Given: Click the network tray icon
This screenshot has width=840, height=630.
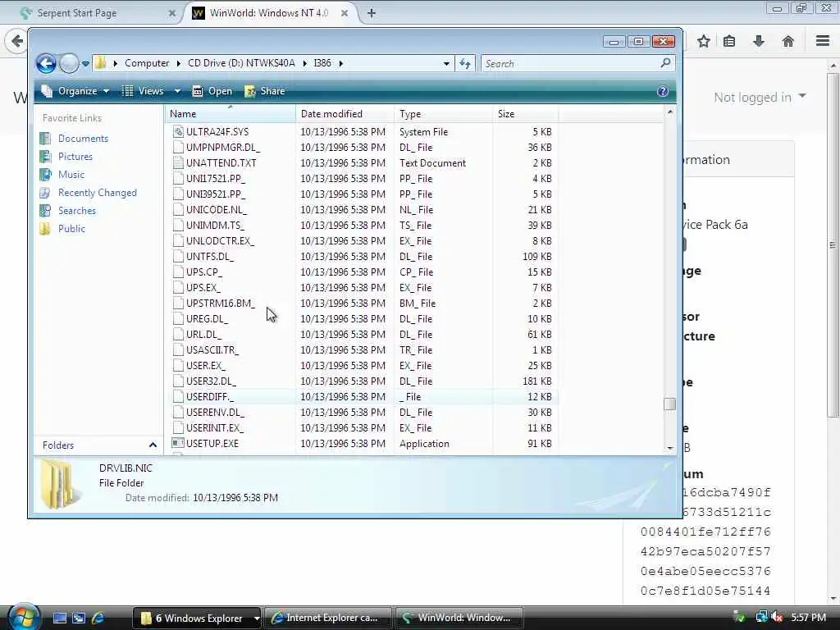Looking at the screenshot, I should pos(761,617).
